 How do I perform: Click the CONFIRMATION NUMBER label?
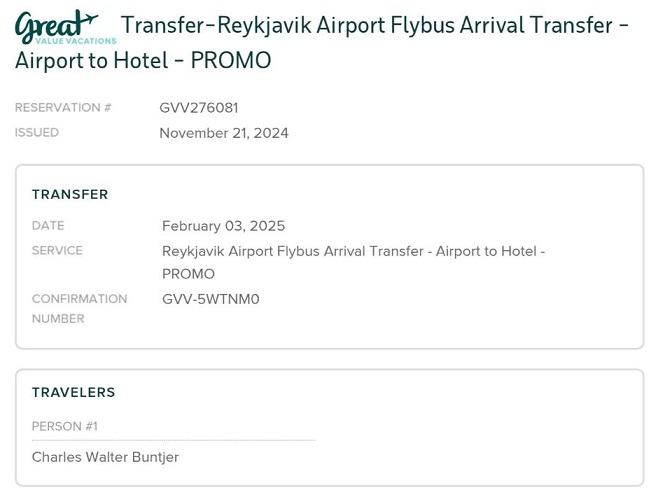[80, 309]
